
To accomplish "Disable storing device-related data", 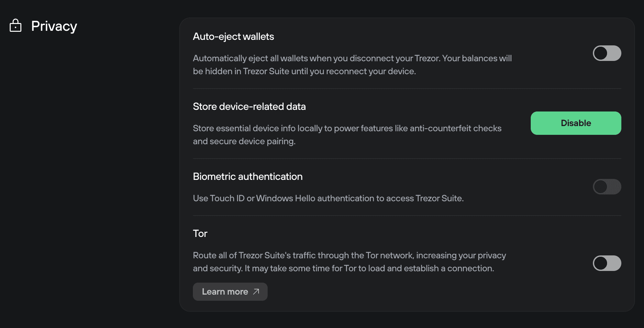I will coord(576,123).
